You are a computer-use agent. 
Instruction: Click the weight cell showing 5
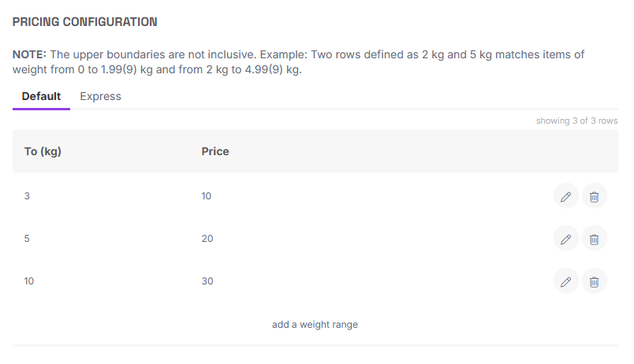coord(28,239)
